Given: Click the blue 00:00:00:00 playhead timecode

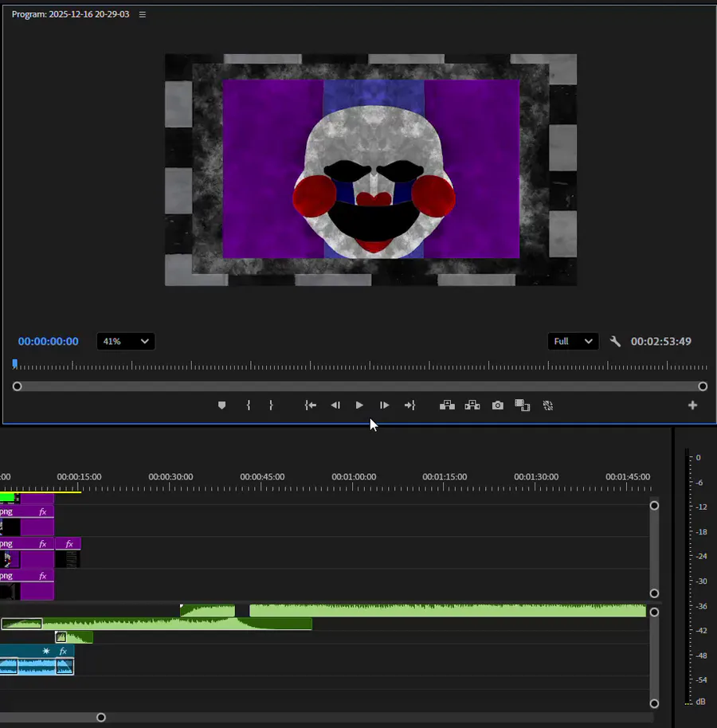Looking at the screenshot, I should (49, 341).
